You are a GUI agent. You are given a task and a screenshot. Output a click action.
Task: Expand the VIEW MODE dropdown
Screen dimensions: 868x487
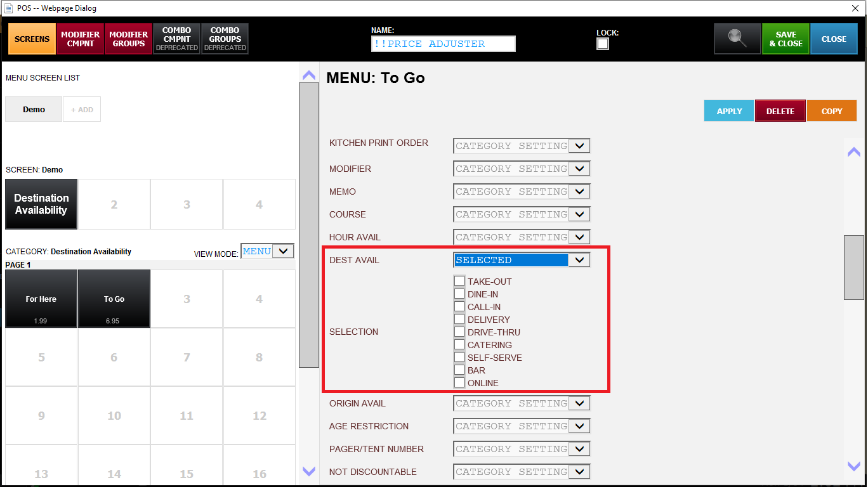point(284,251)
